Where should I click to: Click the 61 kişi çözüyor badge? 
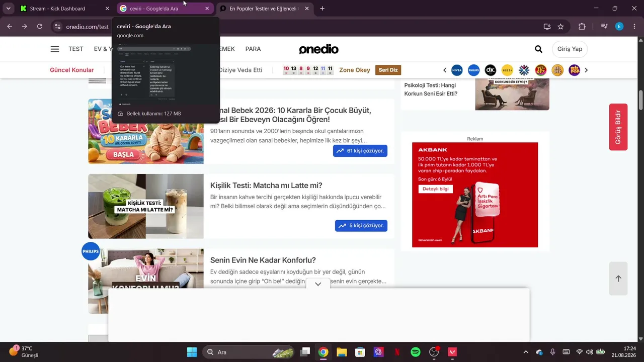pyautogui.click(x=360, y=151)
